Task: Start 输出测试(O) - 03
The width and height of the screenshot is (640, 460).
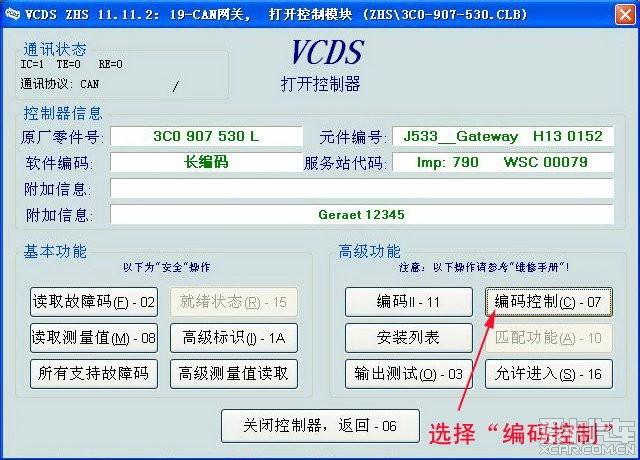Action: 409,374
